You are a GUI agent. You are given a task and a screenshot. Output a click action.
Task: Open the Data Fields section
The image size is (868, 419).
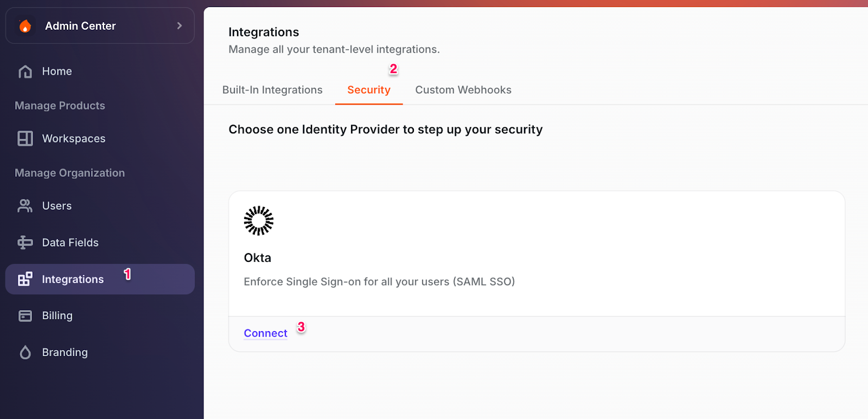71,243
